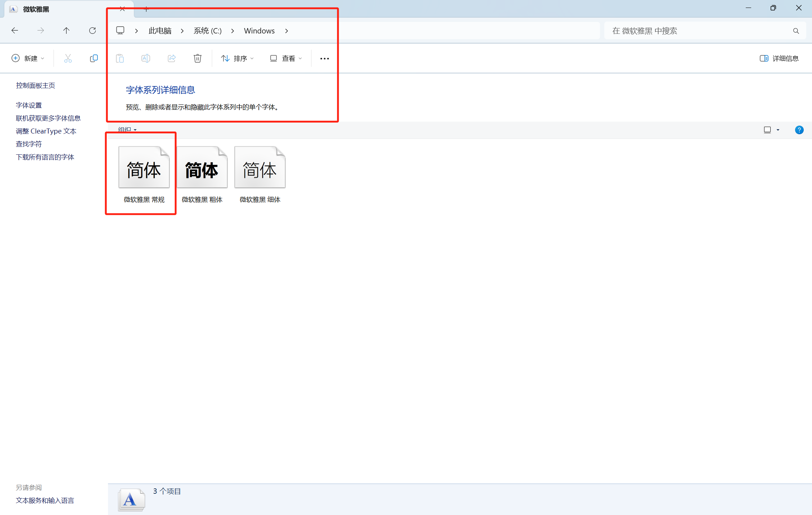812x515 pixels.
Task: Open 联机获取更多字体信息 link
Action: click(x=48, y=118)
